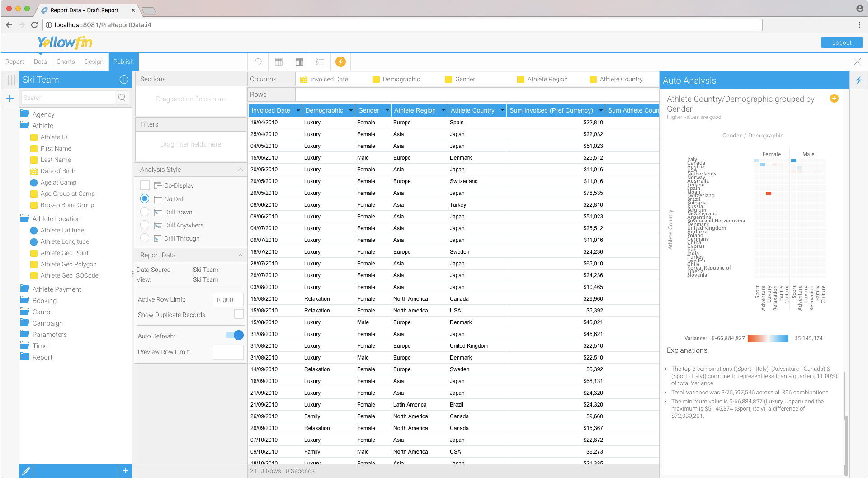
Task: Click the search magnifier icon in the field list
Action: pyautogui.click(x=122, y=98)
